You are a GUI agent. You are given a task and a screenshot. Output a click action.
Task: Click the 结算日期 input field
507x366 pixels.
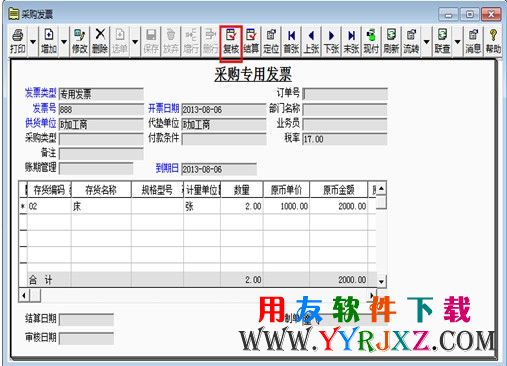86,319
